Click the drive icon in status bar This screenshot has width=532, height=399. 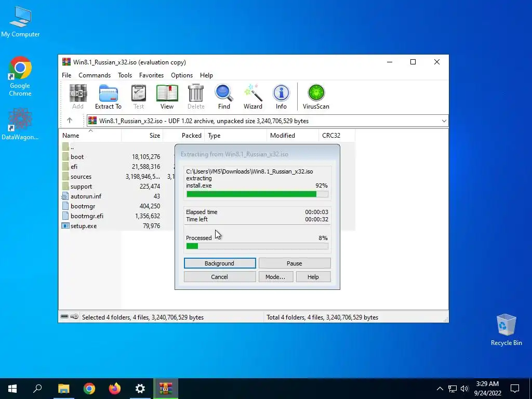pyautogui.click(x=64, y=317)
